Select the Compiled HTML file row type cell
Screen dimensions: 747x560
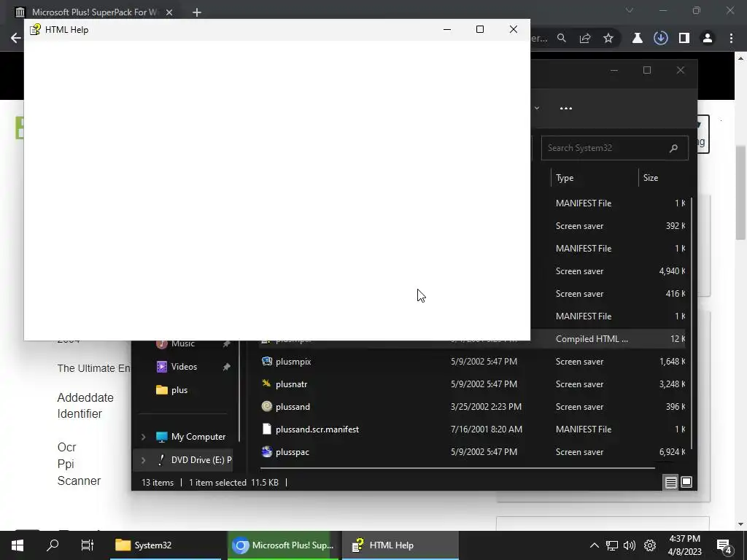(x=592, y=339)
